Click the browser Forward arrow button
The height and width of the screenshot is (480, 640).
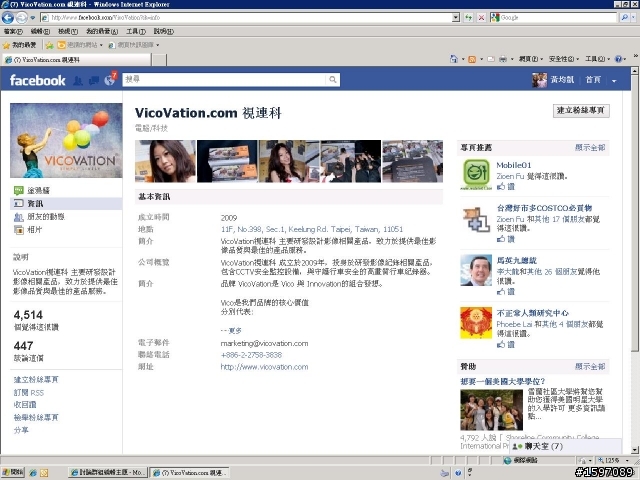point(21,18)
